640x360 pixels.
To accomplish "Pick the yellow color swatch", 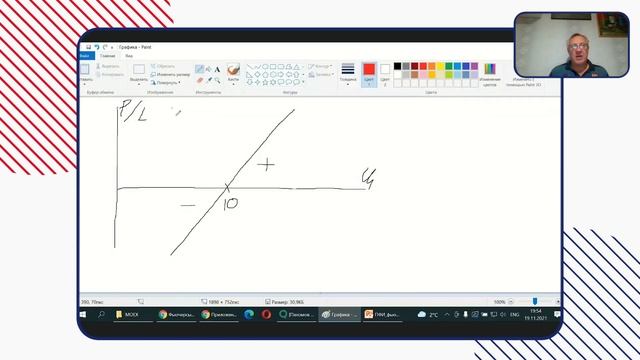I will pos(440,66).
